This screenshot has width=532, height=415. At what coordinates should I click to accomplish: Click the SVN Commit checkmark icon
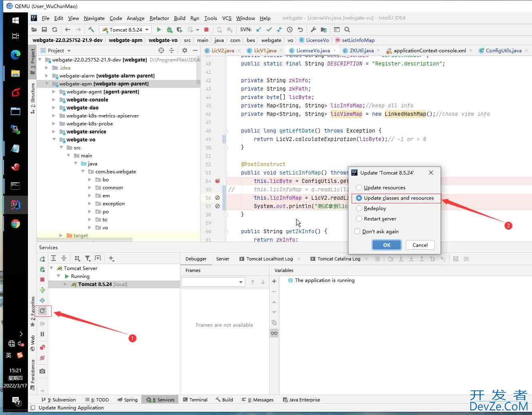[x=269, y=30]
